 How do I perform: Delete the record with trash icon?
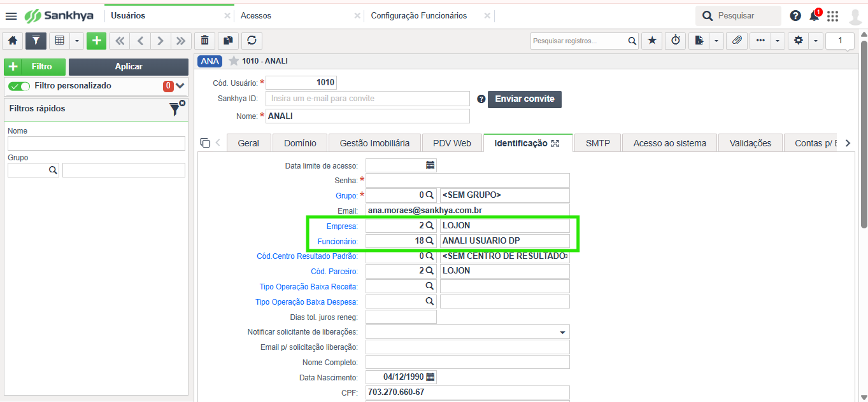pos(204,41)
